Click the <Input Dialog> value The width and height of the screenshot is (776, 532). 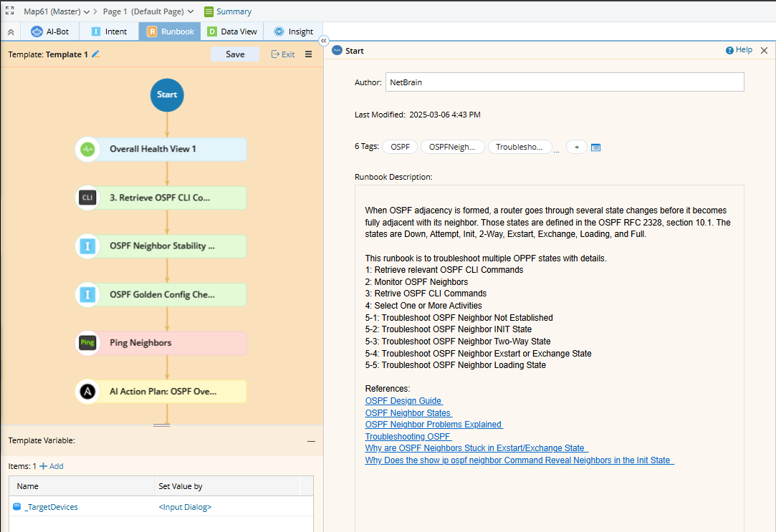point(185,507)
